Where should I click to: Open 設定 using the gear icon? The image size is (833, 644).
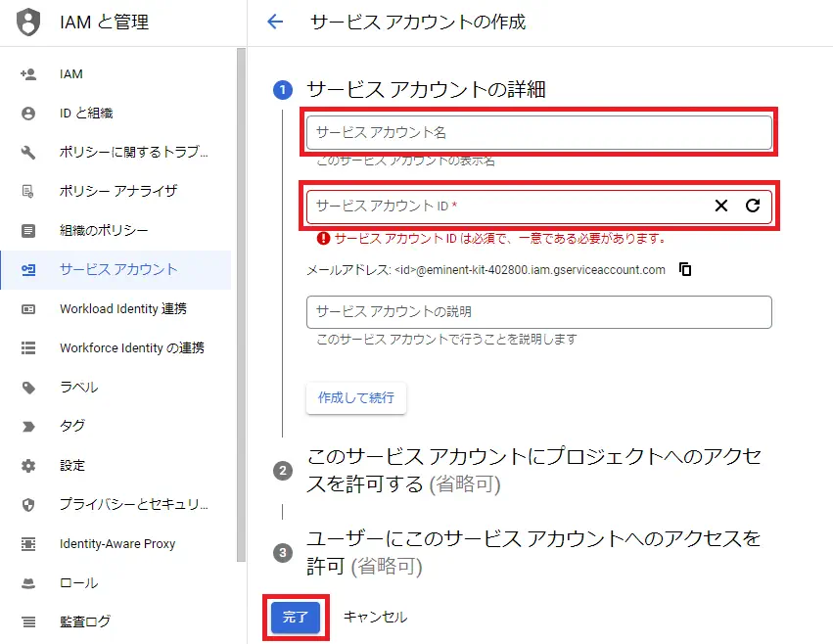pyautogui.click(x=28, y=465)
